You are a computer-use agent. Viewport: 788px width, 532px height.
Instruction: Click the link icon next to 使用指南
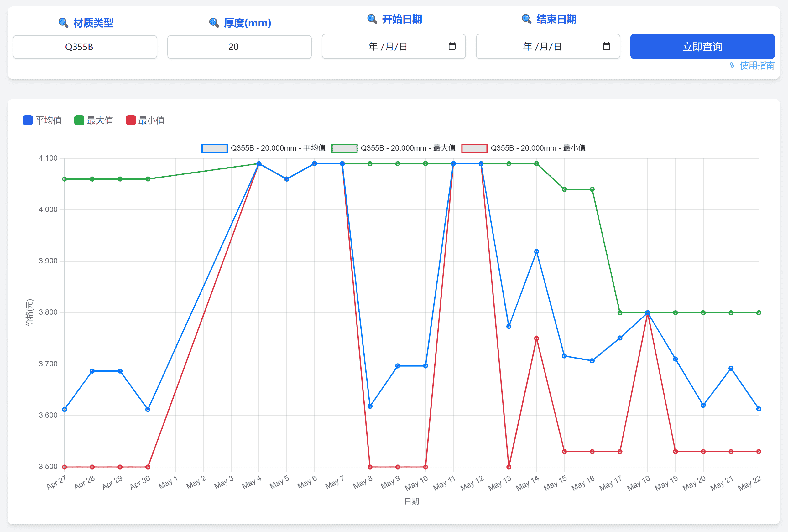(x=732, y=65)
